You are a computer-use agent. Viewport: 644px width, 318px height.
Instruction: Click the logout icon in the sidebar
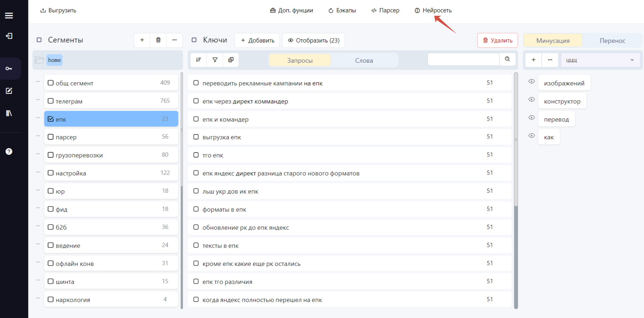pos(9,36)
